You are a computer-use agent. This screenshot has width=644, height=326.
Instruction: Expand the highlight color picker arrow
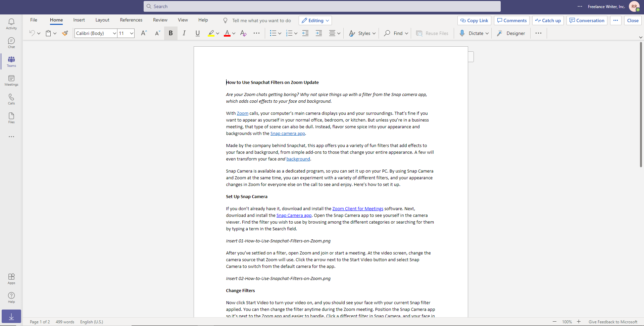pyautogui.click(x=218, y=33)
